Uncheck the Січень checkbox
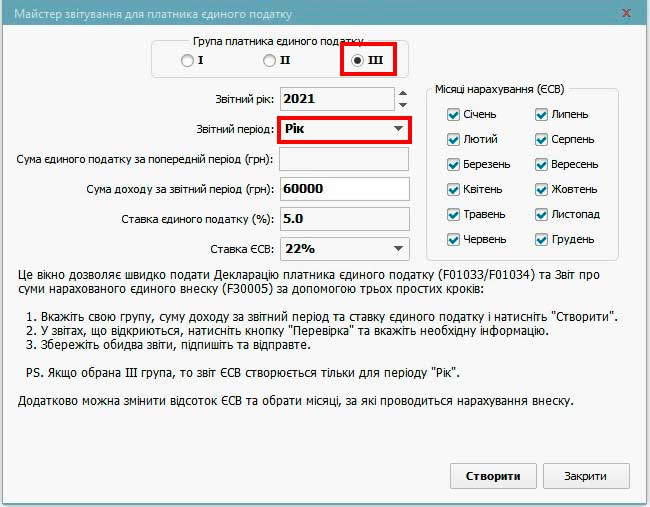The width and height of the screenshot is (650, 507). pos(454,115)
